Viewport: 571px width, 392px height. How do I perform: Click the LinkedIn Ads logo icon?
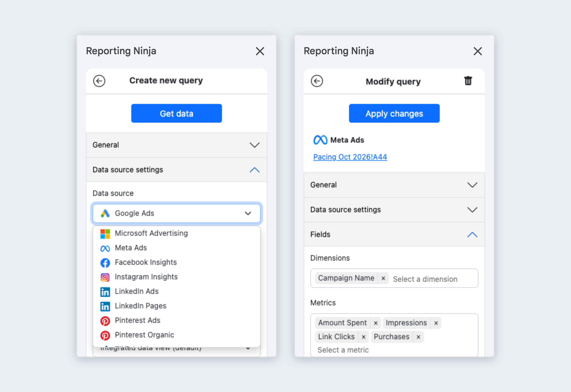[105, 292]
